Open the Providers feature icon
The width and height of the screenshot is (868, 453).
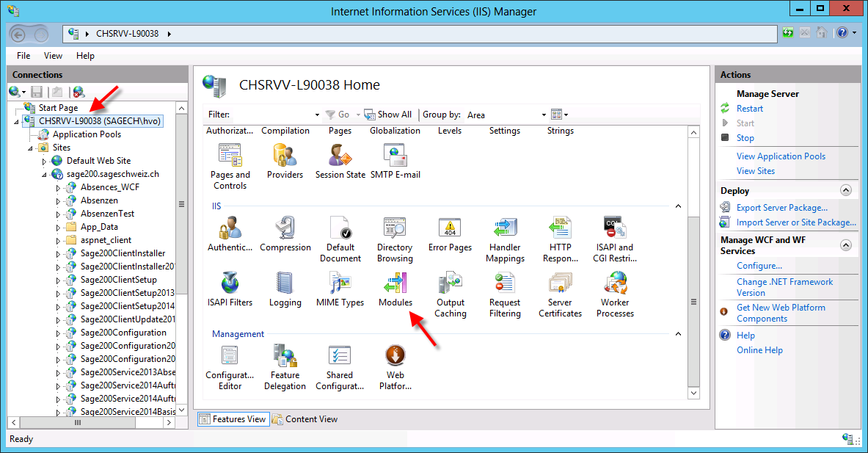285,161
